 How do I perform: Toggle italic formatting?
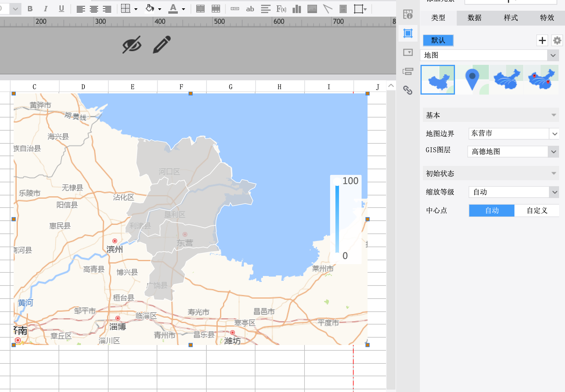45,9
